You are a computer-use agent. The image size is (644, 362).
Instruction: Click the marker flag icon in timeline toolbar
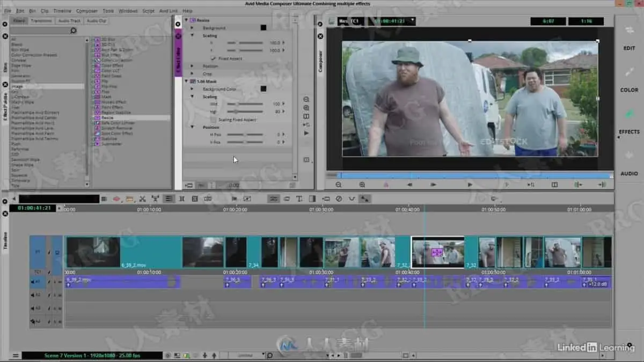click(234, 198)
